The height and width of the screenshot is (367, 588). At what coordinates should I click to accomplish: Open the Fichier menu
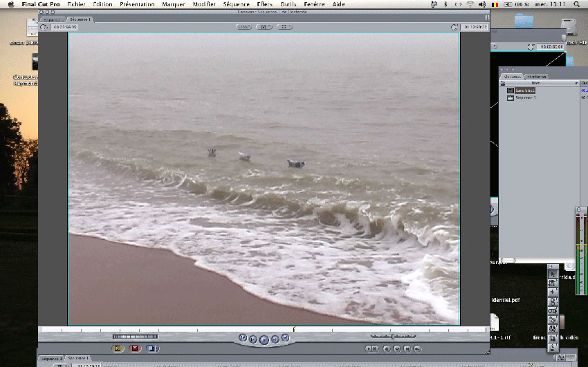76,4
